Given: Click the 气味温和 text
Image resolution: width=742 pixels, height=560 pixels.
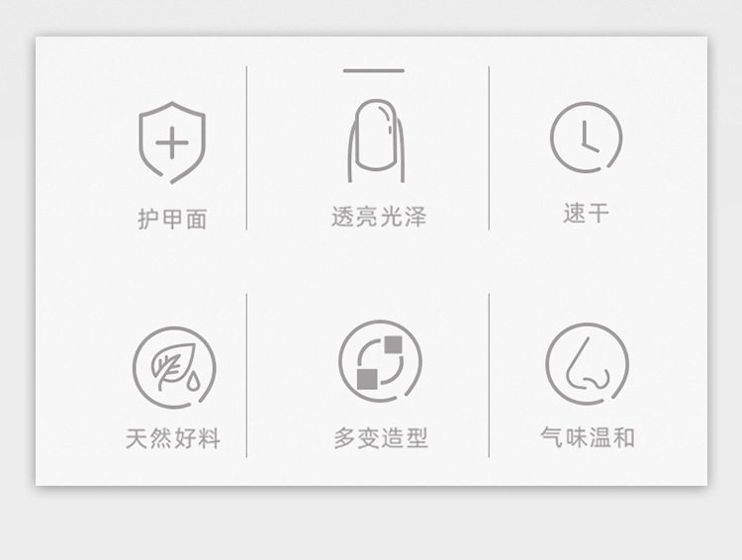Looking at the screenshot, I should (588, 437).
